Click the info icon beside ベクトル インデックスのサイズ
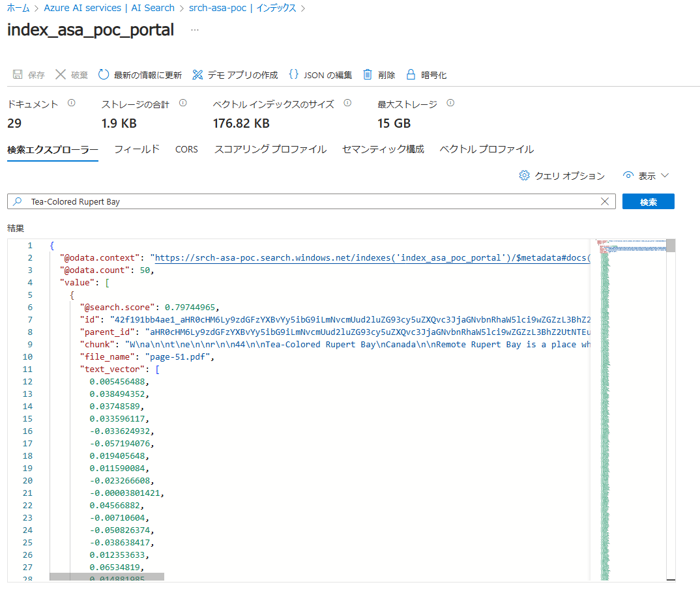 (x=347, y=102)
